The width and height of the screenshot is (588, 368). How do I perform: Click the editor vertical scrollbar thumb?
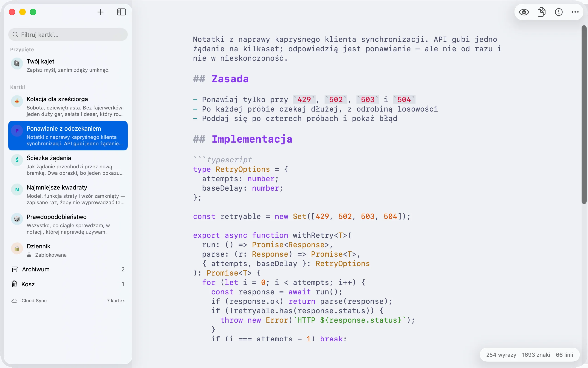584,114
